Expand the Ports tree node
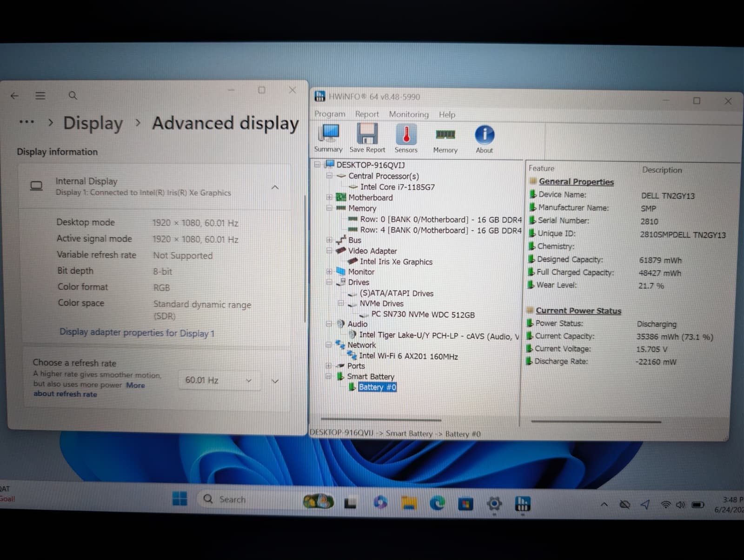The image size is (744, 560). click(x=329, y=366)
